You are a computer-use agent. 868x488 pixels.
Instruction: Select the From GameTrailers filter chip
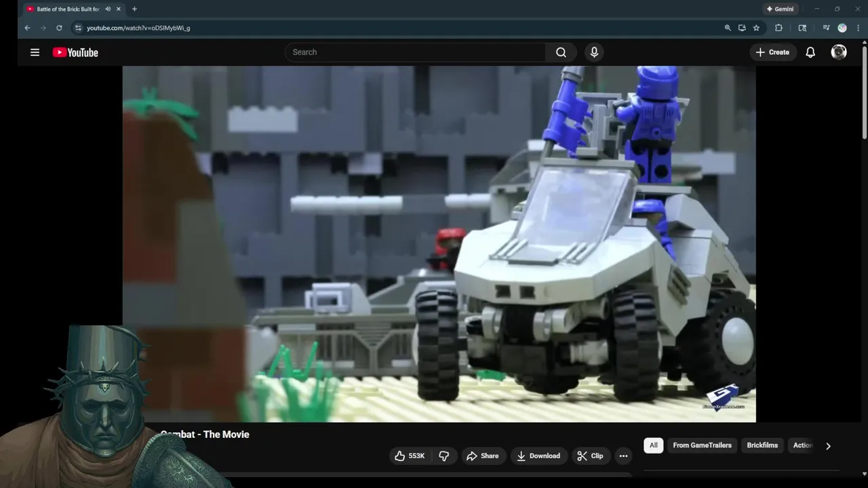coord(702,445)
